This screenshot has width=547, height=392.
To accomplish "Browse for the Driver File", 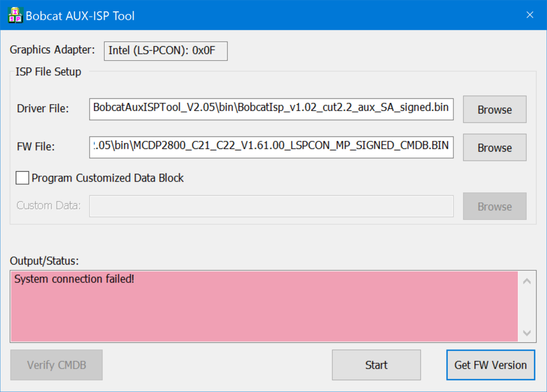I will pyautogui.click(x=494, y=109).
